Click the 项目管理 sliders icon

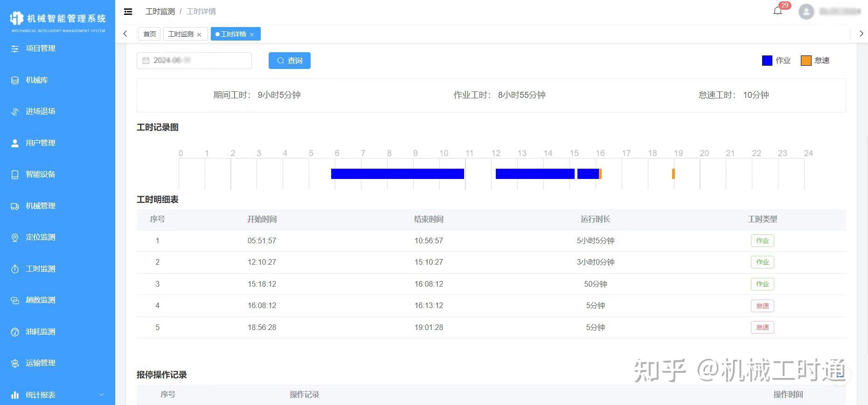click(15, 48)
